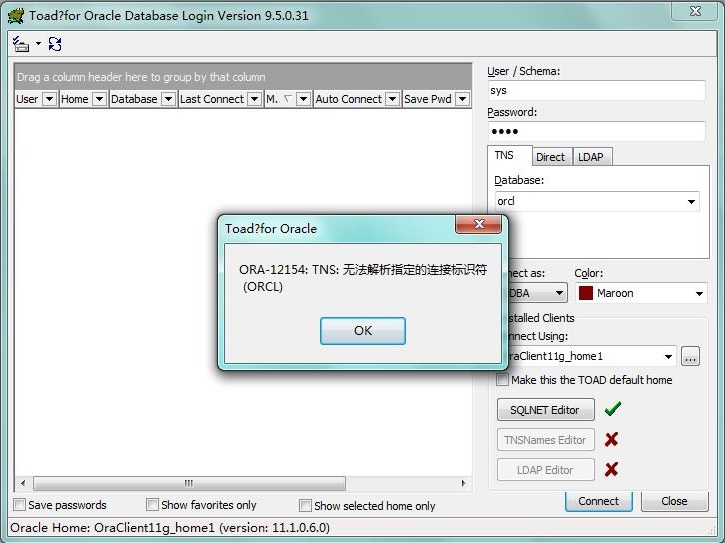Switch to the Direct tab
Image resolution: width=725 pixels, height=543 pixels.
[x=550, y=157]
